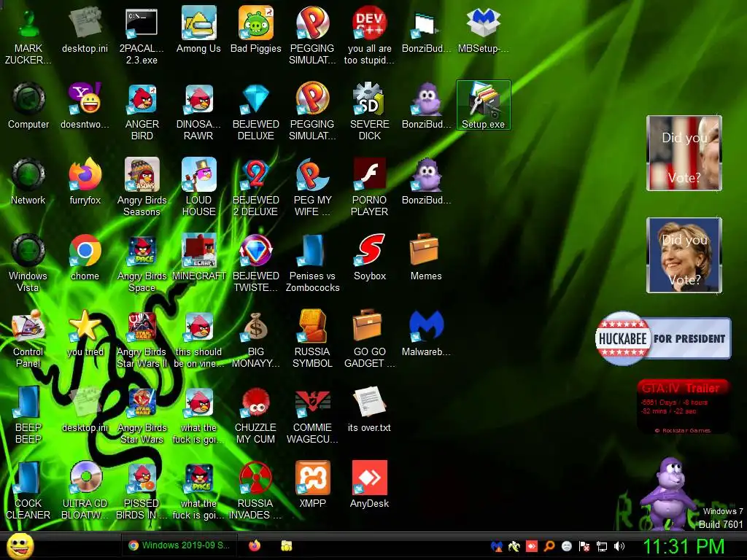Open Control Panel from the desktop
Image resolution: width=747 pixels, height=560 pixels.
28,338
